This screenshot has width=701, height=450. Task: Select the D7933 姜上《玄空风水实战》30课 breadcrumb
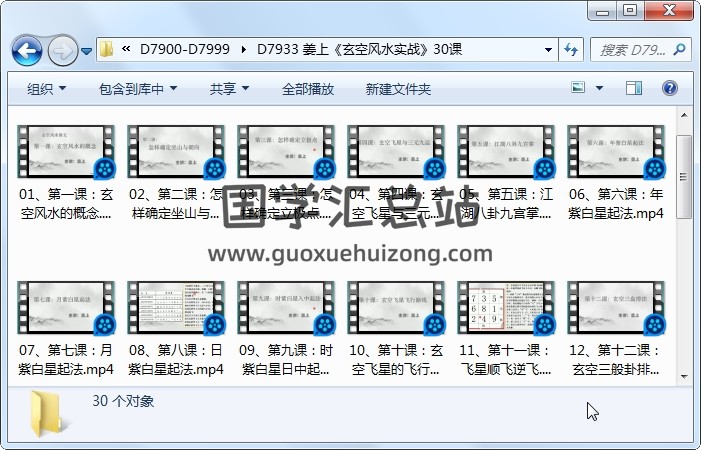[x=359, y=49]
